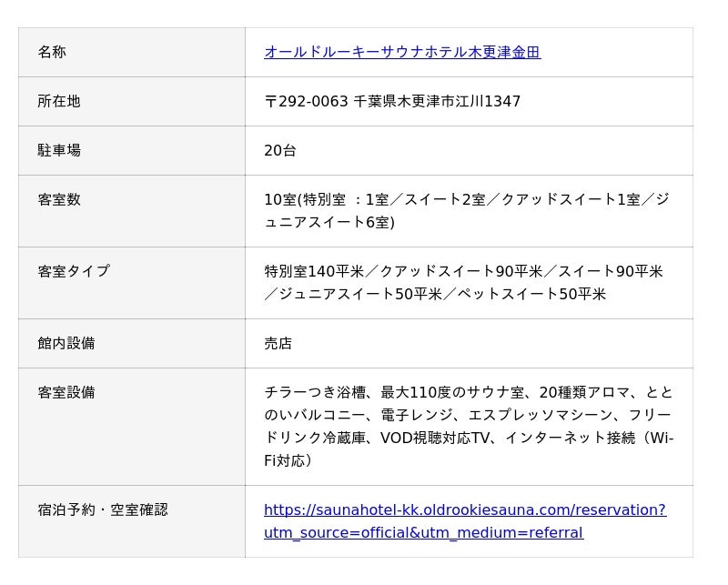The width and height of the screenshot is (728, 585).
Task: Click the 千葉県木更津市江川1347 address text
Action: pos(437,101)
